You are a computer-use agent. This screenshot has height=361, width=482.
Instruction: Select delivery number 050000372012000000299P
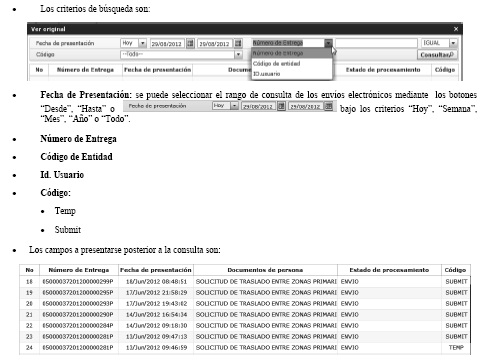pos(78,282)
